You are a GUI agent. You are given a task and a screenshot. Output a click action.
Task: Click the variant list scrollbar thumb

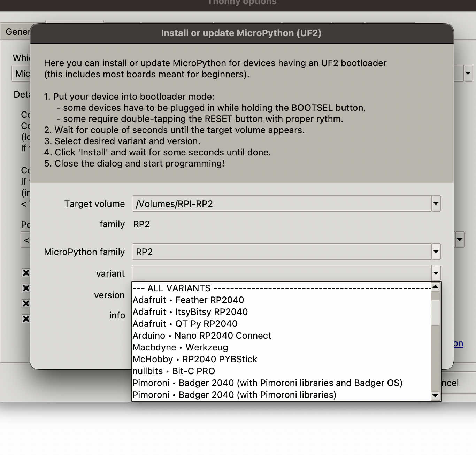point(436,313)
